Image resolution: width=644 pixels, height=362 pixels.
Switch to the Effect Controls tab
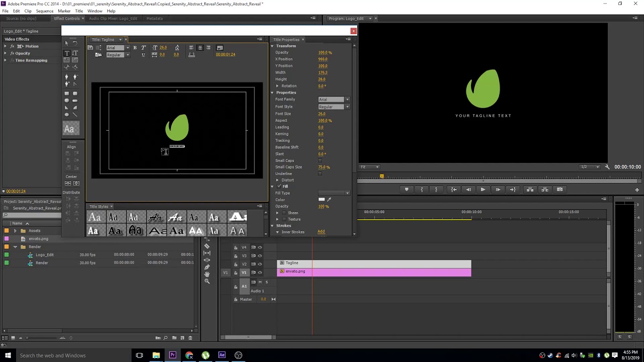click(x=67, y=18)
